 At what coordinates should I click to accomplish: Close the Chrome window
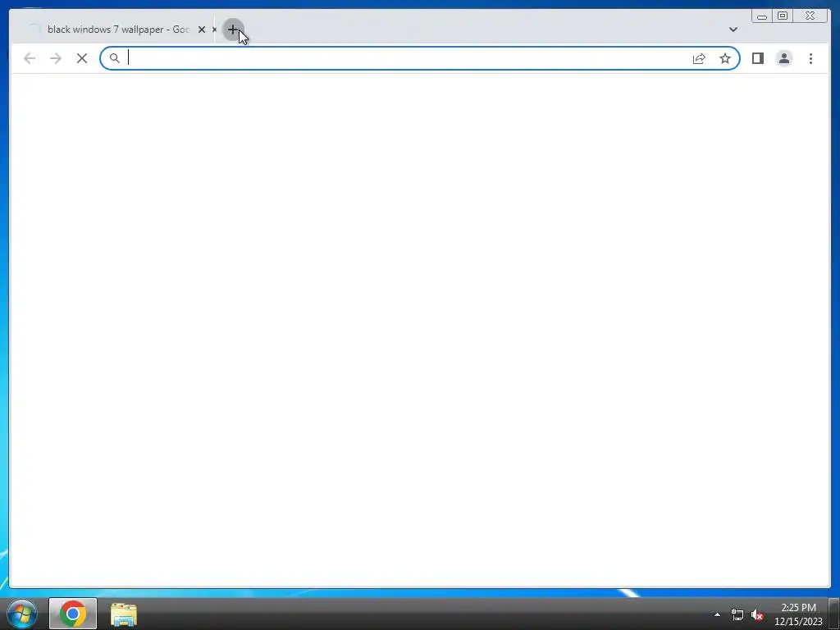[810, 16]
